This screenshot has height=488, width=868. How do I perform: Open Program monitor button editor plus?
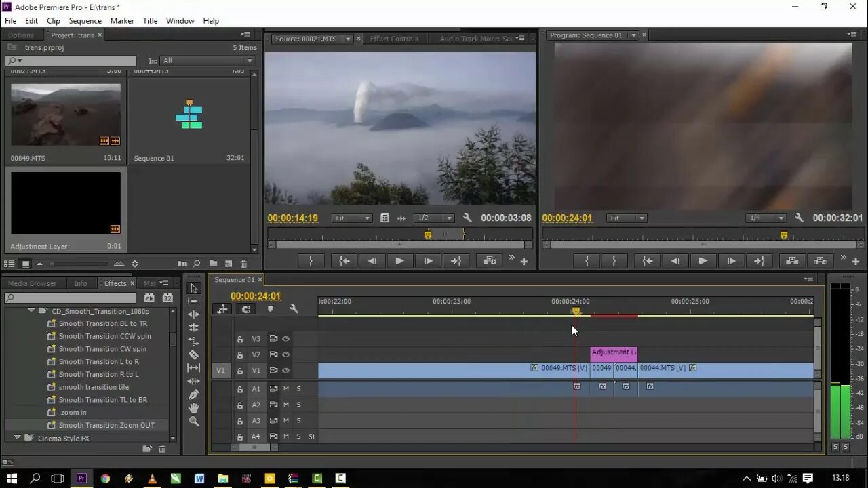click(x=856, y=262)
